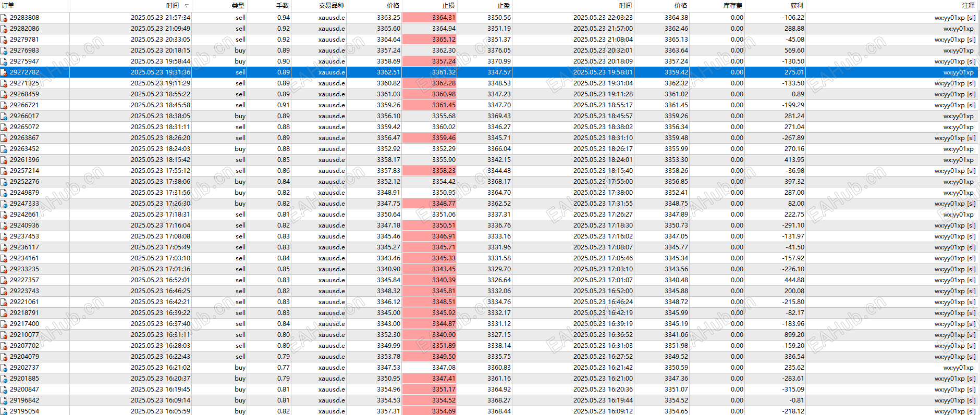Click the buy type cell of order 29276983

[x=240, y=51]
